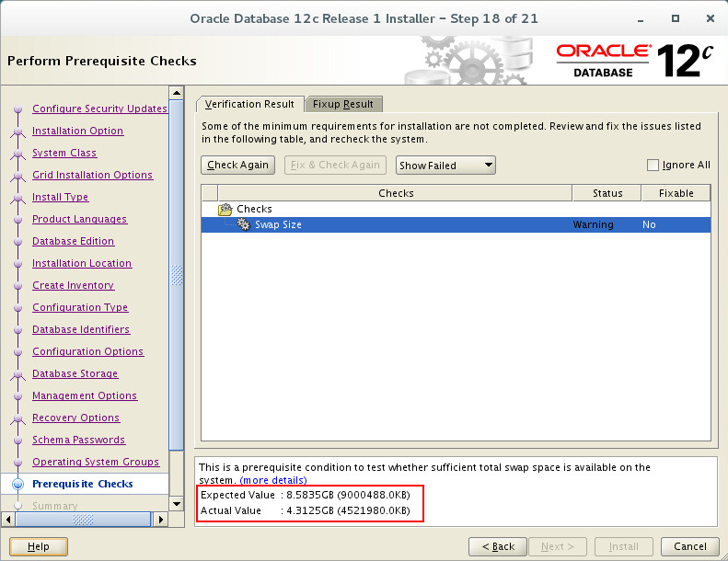728x561 pixels.
Task: Select the Checks root row
Action: 456,210
